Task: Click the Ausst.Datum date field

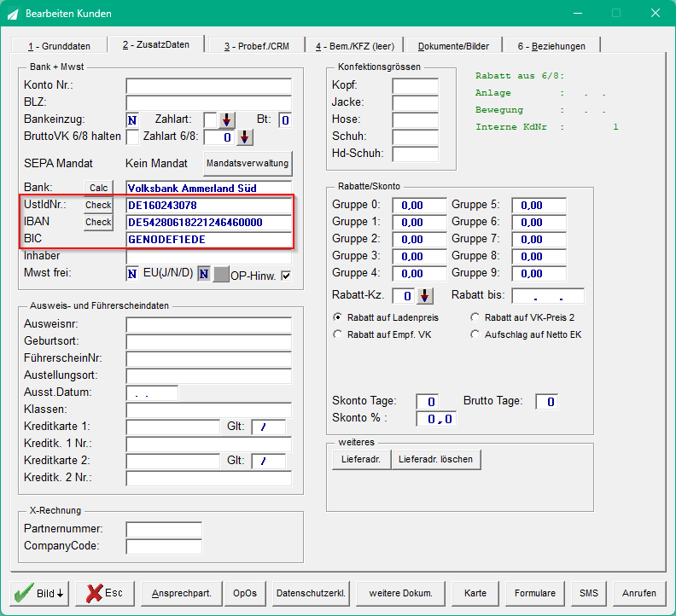Action: (152, 393)
